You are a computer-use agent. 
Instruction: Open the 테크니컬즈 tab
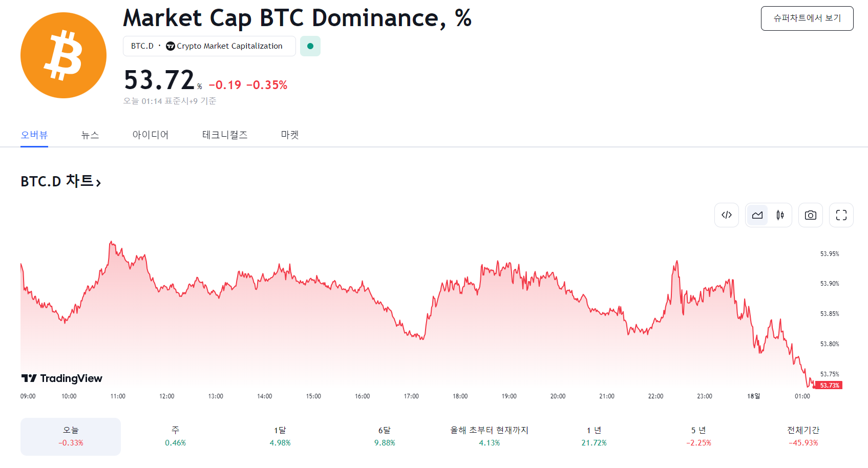coord(224,135)
